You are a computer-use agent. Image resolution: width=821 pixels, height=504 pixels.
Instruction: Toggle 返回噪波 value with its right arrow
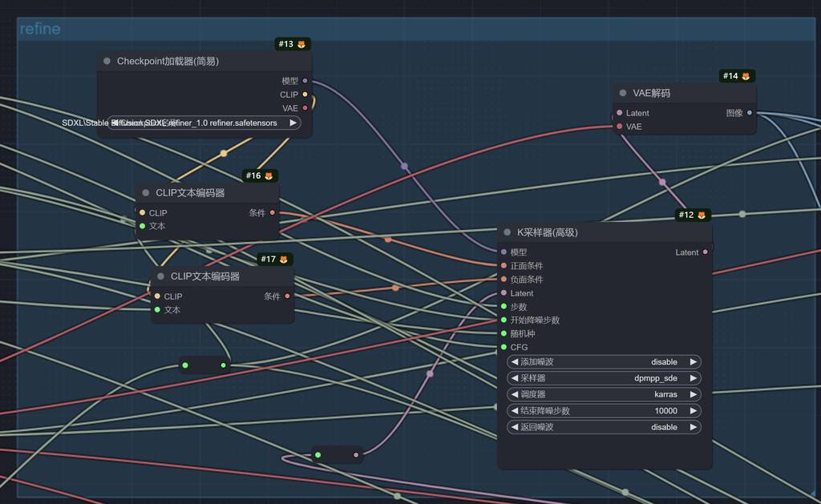point(694,427)
